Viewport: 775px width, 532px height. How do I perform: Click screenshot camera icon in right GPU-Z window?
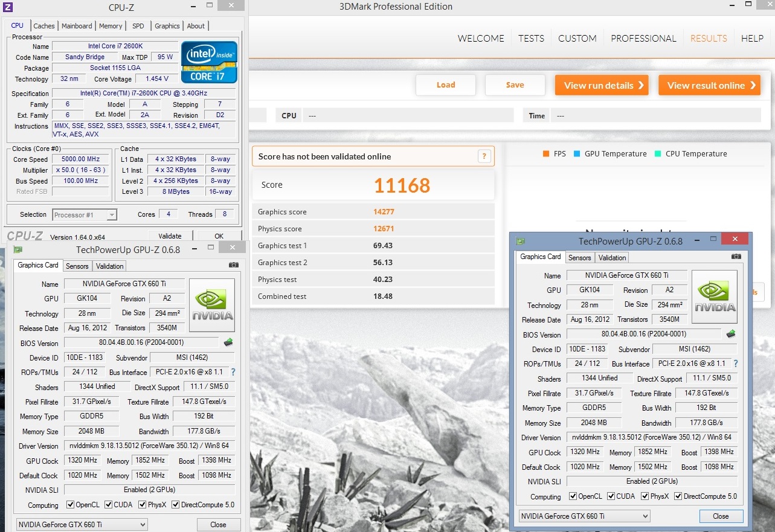point(736,257)
